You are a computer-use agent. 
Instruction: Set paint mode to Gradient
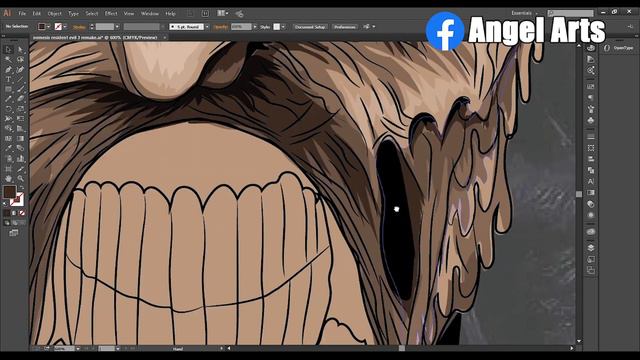point(14,213)
